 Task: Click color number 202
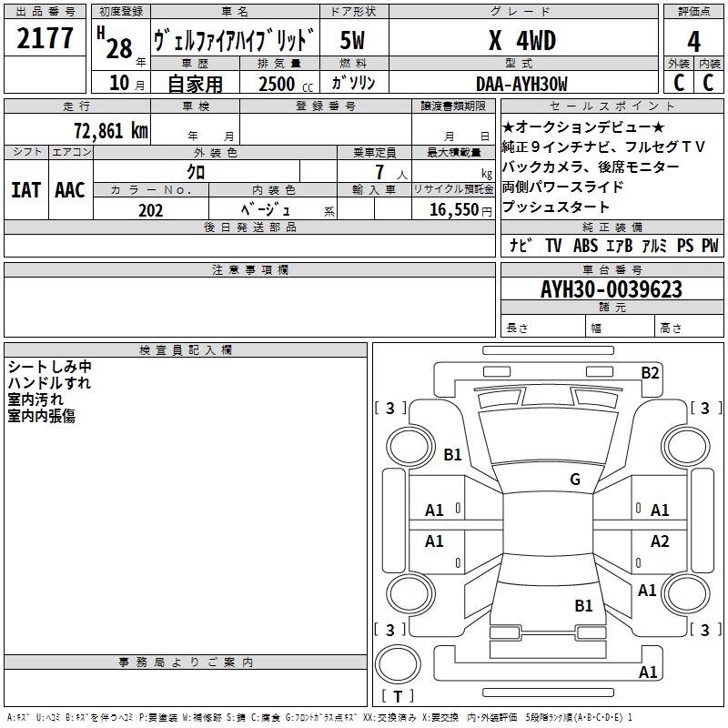[x=150, y=210]
